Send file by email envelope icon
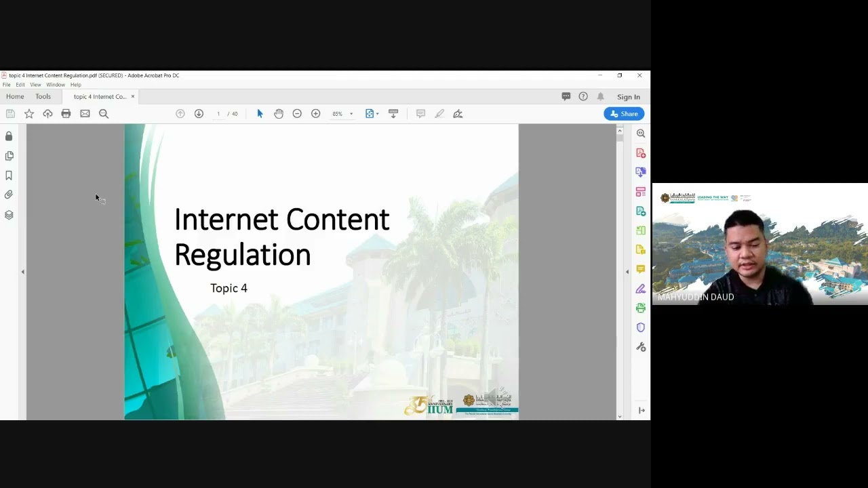Image resolution: width=868 pixels, height=488 pixels. click(x=85, y=114)
